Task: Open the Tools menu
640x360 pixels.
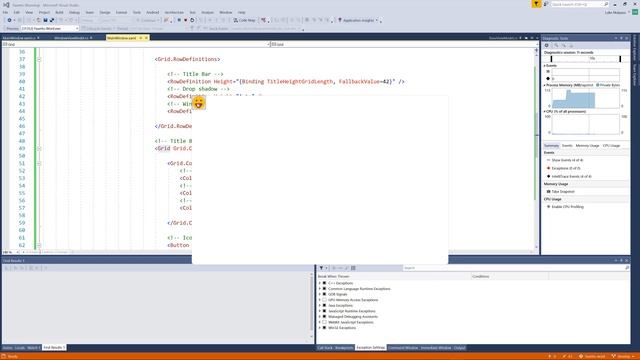Action: coord(137,12)
